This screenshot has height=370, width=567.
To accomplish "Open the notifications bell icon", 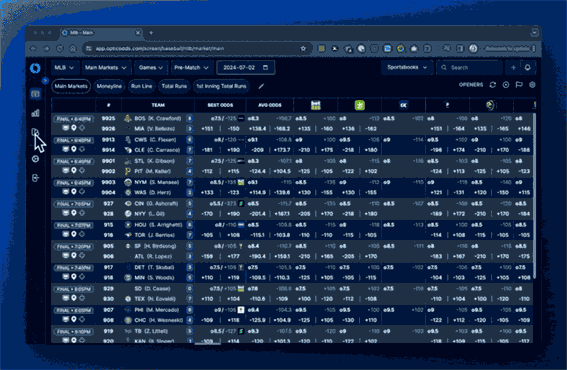I will tap(528, 68).
